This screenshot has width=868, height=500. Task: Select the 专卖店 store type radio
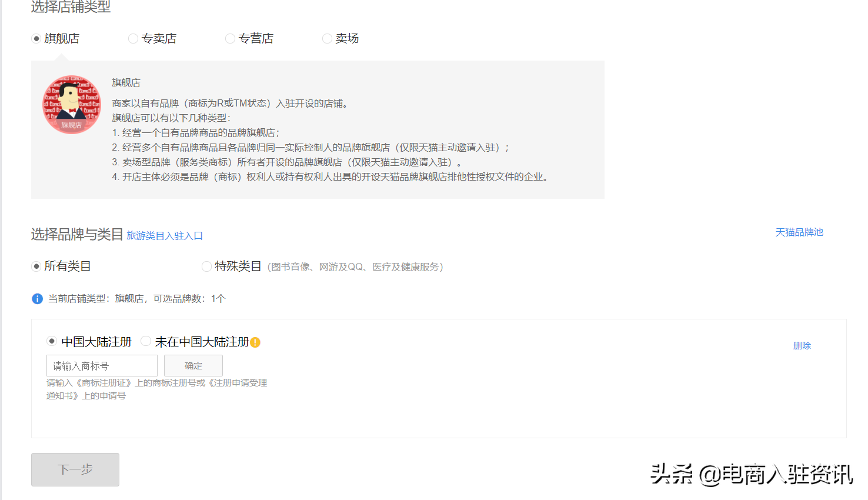coord(133,38)
